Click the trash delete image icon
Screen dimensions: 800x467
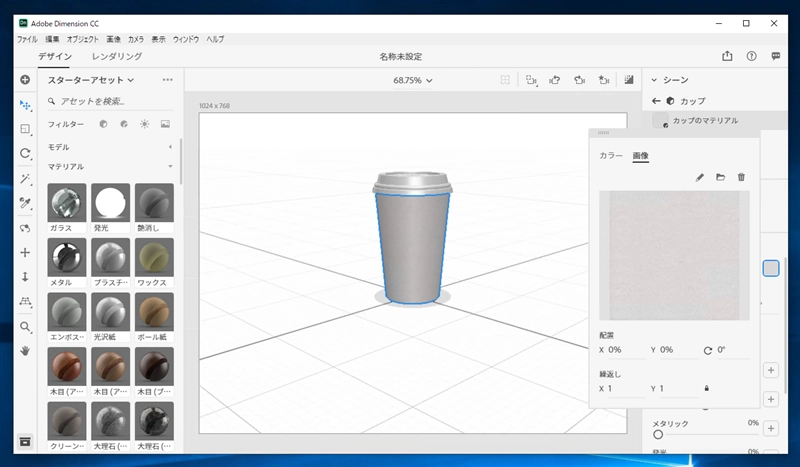(741, 177)
